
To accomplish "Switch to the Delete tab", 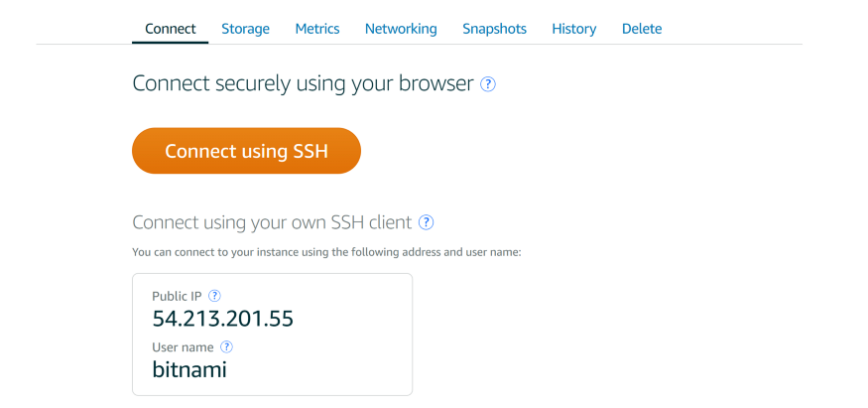I will tap(642, 29).
